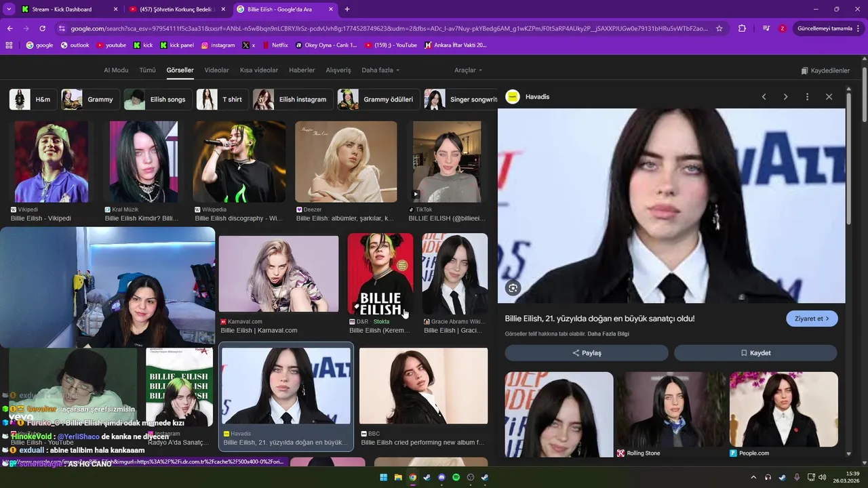
Task: Open Discord from the taskbar
Action: coord(441,477)
